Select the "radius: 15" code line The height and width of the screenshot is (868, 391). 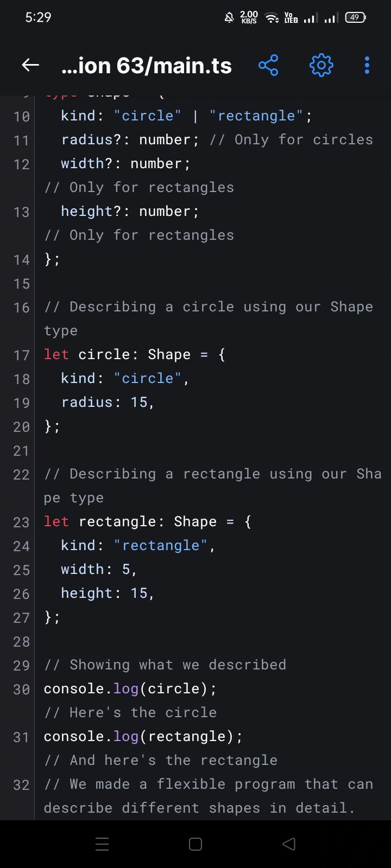[108, 403]
